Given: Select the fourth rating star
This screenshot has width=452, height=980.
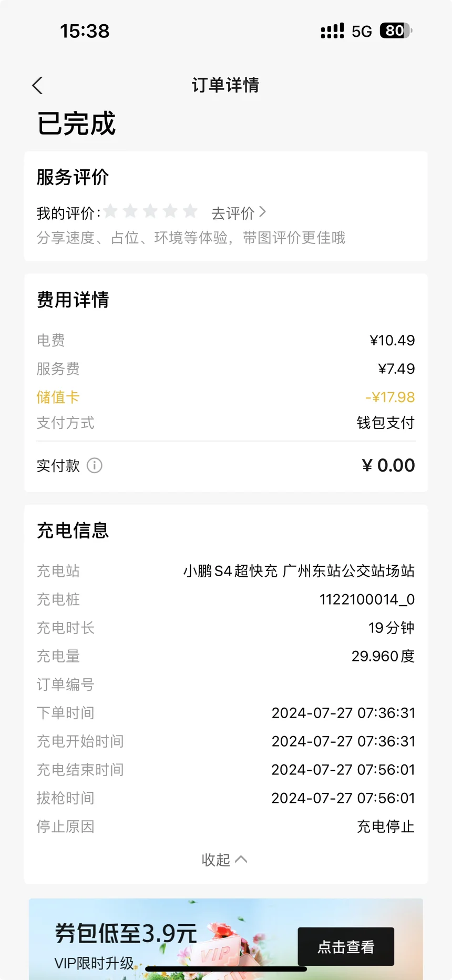Looking at the screenshot, I should point(170,211).
